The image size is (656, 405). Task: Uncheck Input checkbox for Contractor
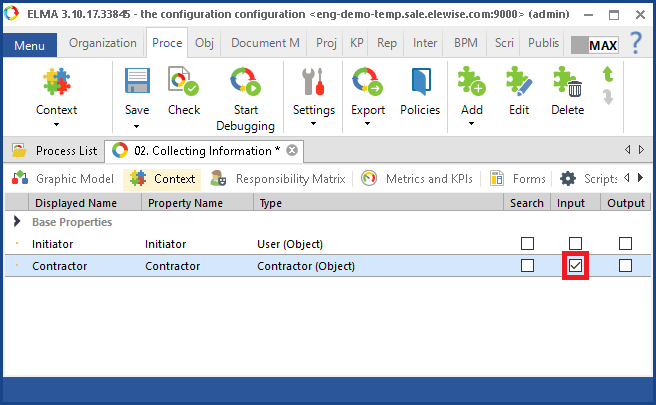point(575,266)
